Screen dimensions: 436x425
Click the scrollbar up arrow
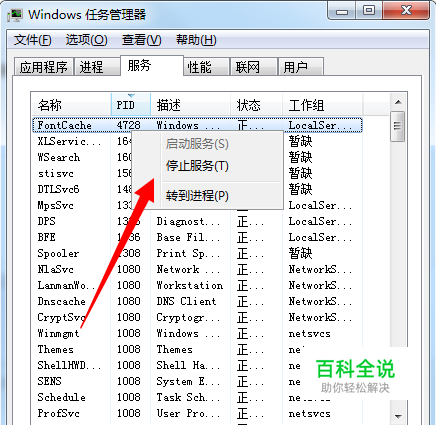[398, 102]
